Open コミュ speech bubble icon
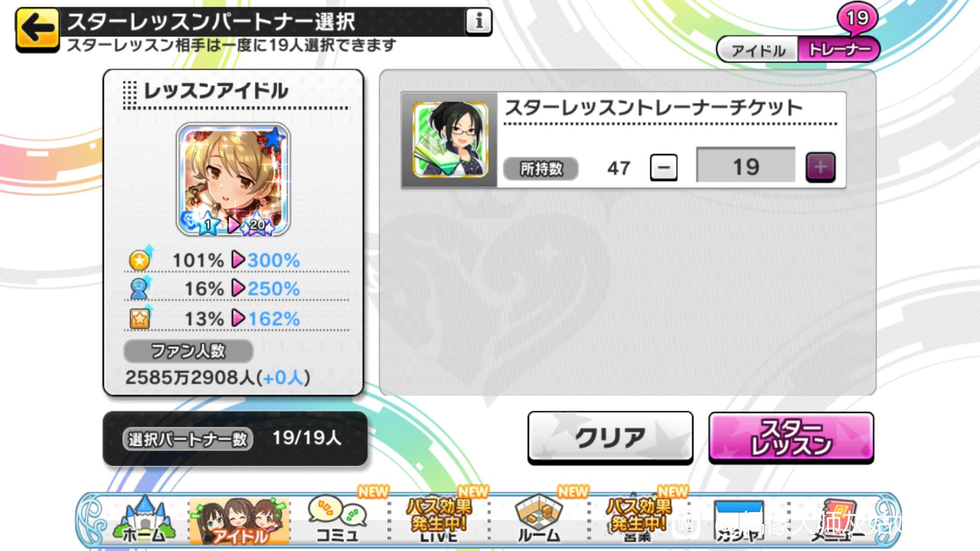 click(338, 519)
